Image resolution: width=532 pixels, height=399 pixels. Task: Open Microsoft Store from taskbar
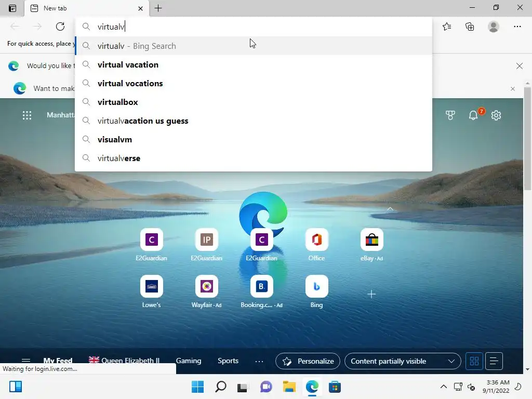click(335, 387)
